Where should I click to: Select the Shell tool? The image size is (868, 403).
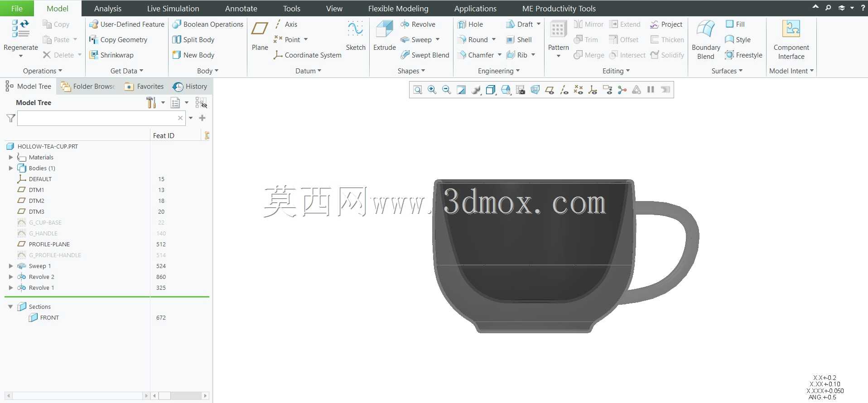click(519, 40)
